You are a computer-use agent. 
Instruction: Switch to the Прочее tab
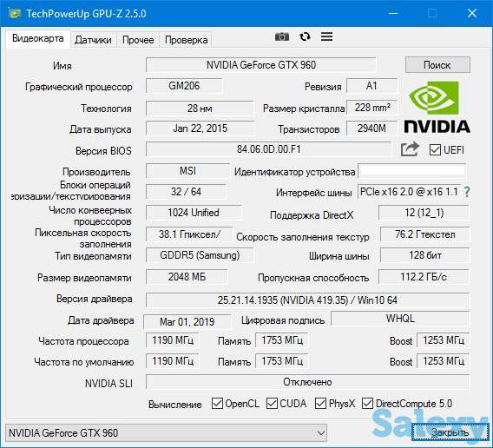point(138,40)
